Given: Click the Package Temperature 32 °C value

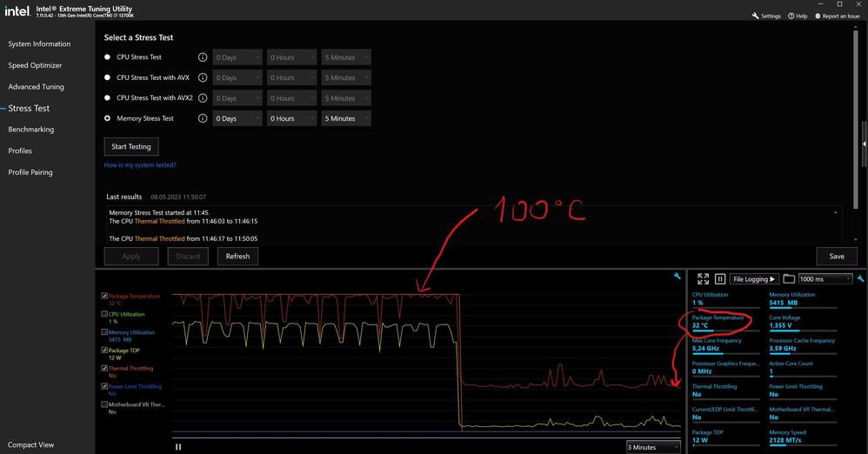Looking at the screenshot, I should pos(700,325).
